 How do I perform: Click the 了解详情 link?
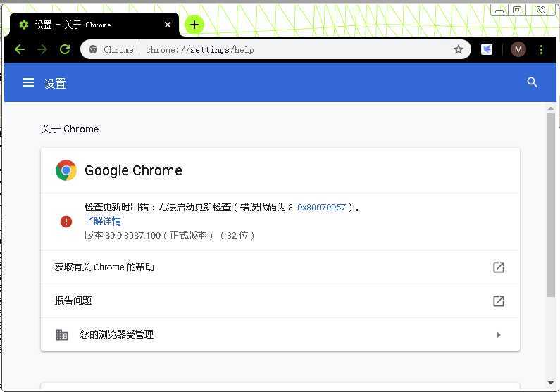click(103, 221)
